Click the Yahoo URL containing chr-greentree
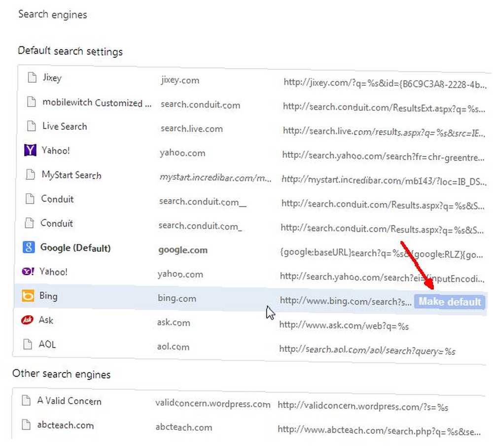 pos(383,156)
